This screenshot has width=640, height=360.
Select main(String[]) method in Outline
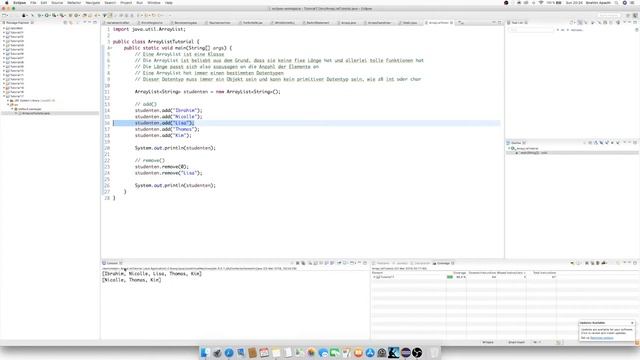[x=533, y=153]
